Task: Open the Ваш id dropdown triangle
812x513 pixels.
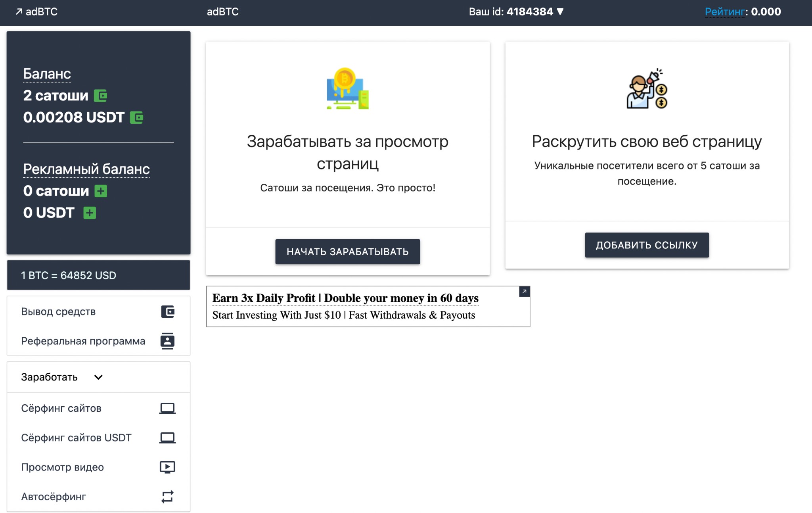Action: (560, 12)
